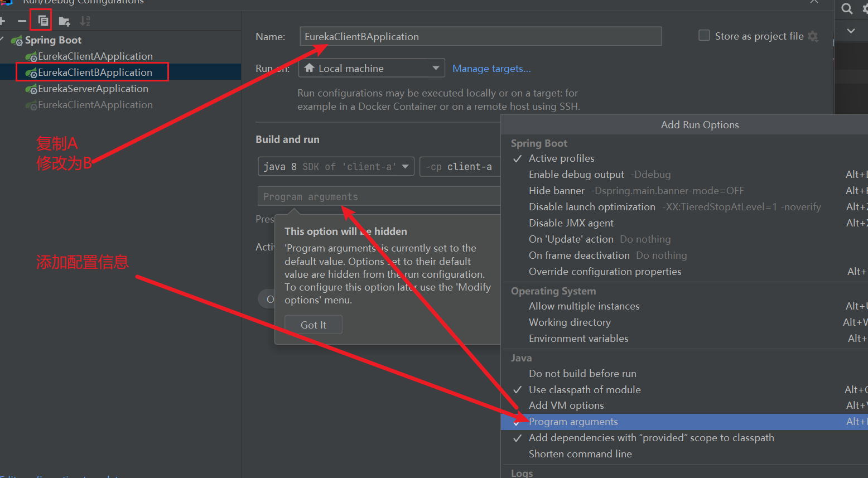
Task: Click the search magnifier icon
Action: pos(847,8)
